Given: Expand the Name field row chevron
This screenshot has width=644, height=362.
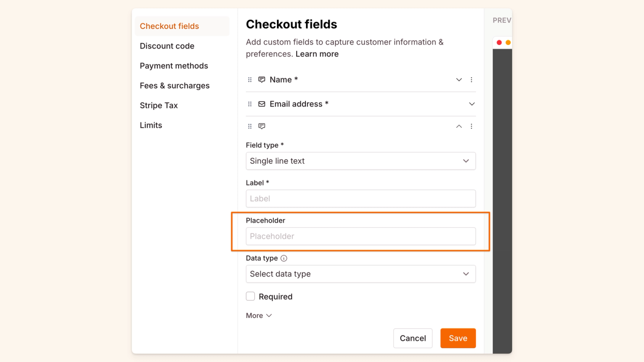Looking at the screenshot, I should click(459, 80).
